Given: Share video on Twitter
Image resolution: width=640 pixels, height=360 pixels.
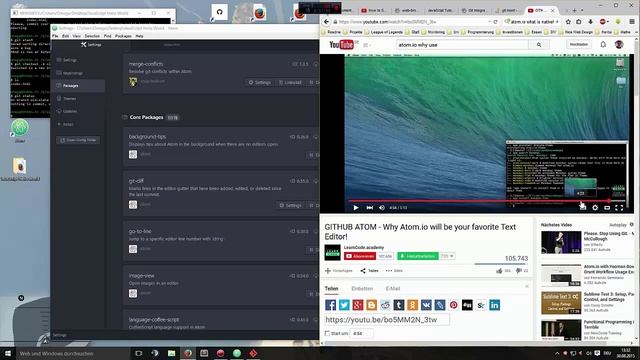Looking at the screenshot, I should (344, 305).
